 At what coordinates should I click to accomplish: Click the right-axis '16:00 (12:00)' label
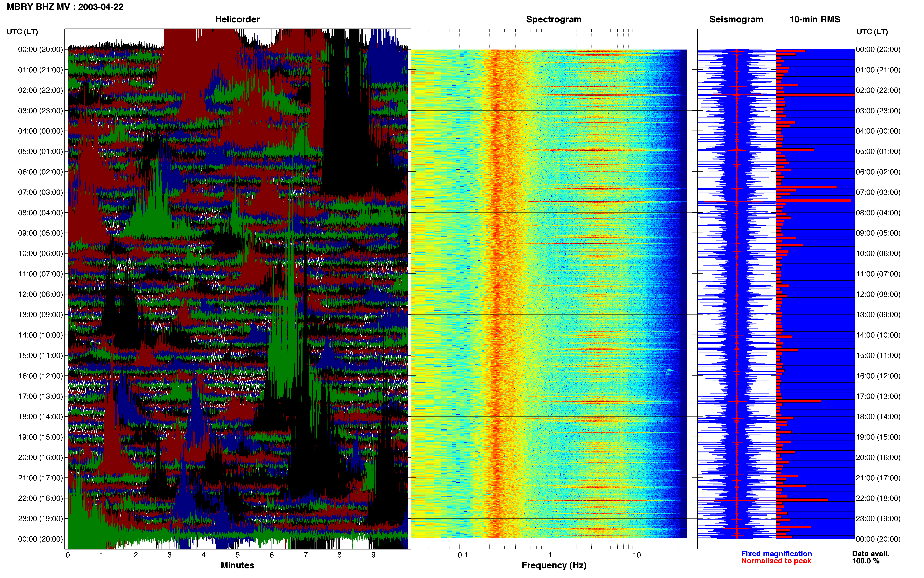click(x=878, y=376)
